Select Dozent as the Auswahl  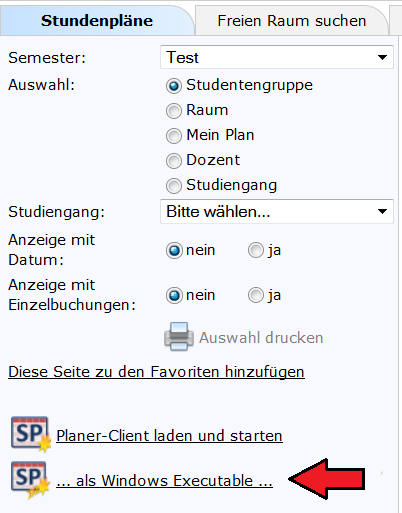pyautogui.click(x=174, y=161)
